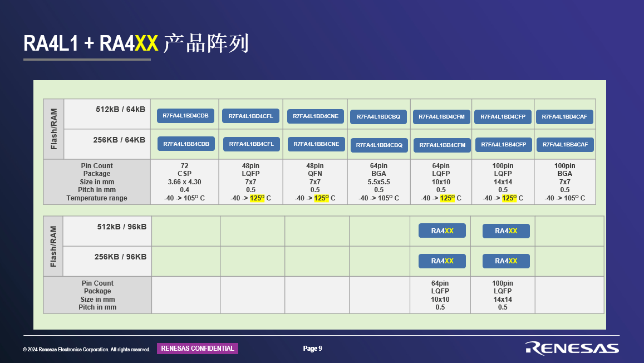Click RA4XX box in 256KB/96KB 64pin column
The image size is (644, 363).
click(x=443, y=261)
